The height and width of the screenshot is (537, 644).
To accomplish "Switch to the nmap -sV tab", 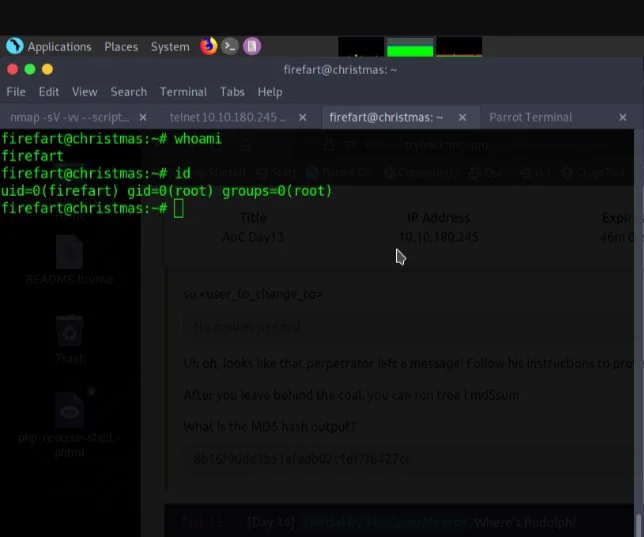I will (69, 118).
